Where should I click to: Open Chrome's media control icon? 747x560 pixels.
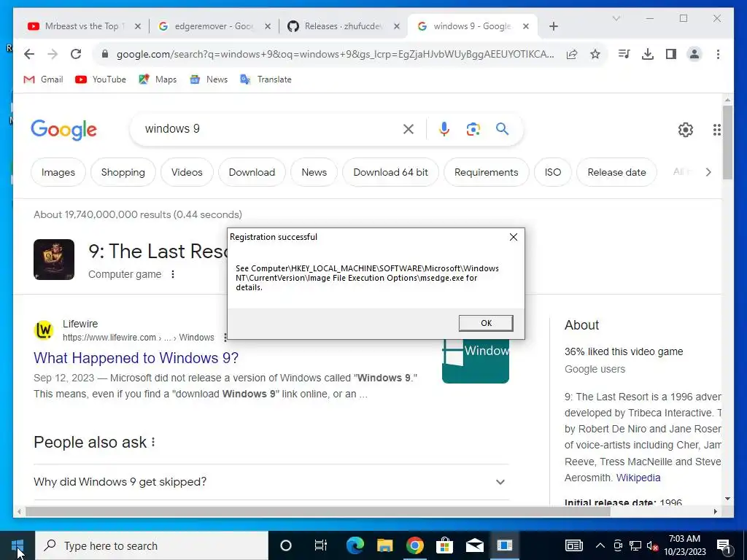click(x=624, y=54)
